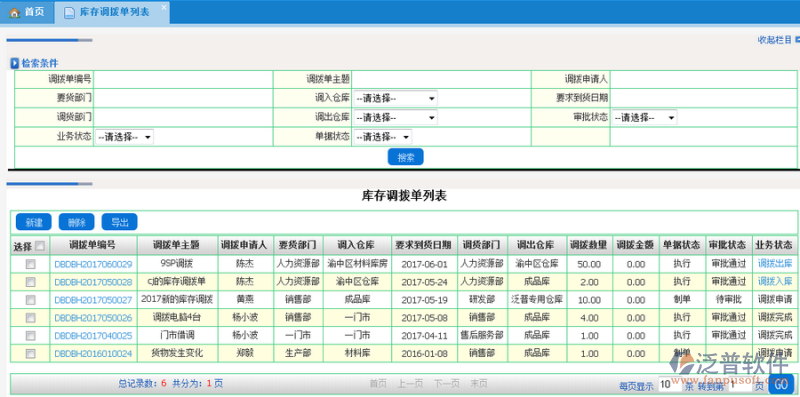Screen dimensions: 800x397
Task: Click the home icon in 首页 tab
Action: (x=14, y=12)
